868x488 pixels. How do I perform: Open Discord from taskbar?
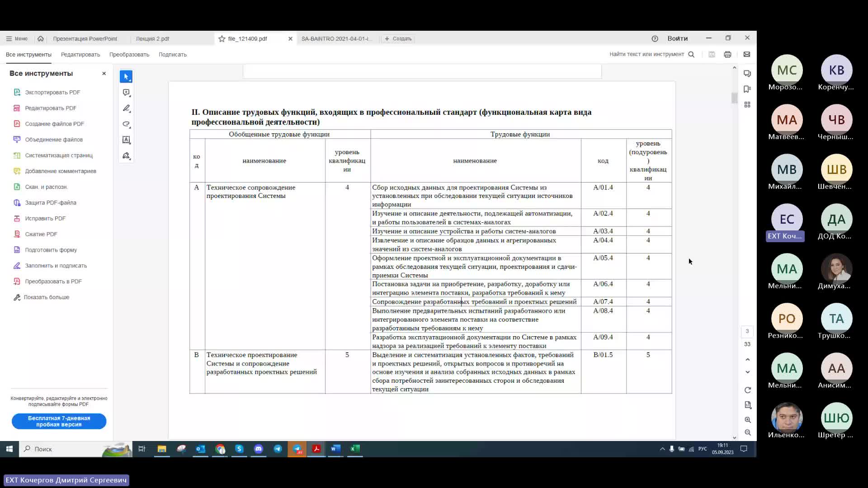click(x=259, y=449)
